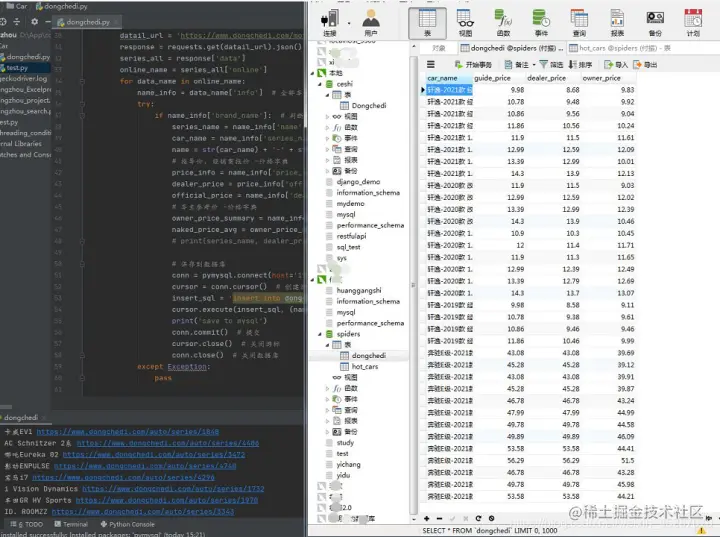Image resolution: width=720 pixels, height=537 pixels.
Task: Click the 排序 (Sort) button
Action: 580,65
